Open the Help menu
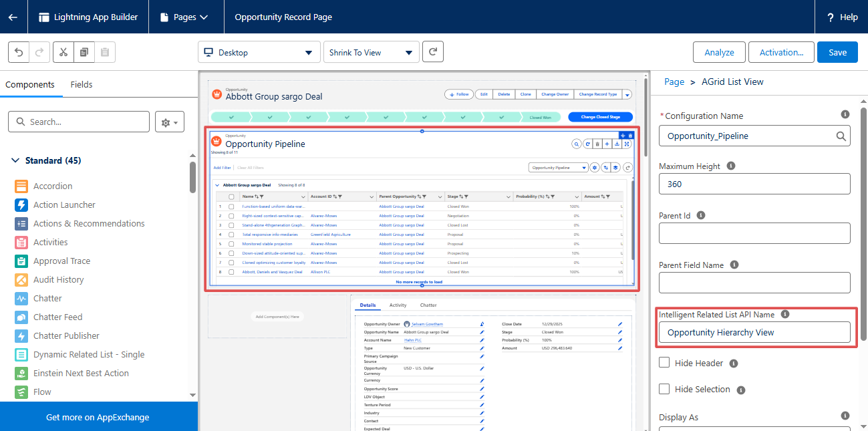 tap(842, 17)
